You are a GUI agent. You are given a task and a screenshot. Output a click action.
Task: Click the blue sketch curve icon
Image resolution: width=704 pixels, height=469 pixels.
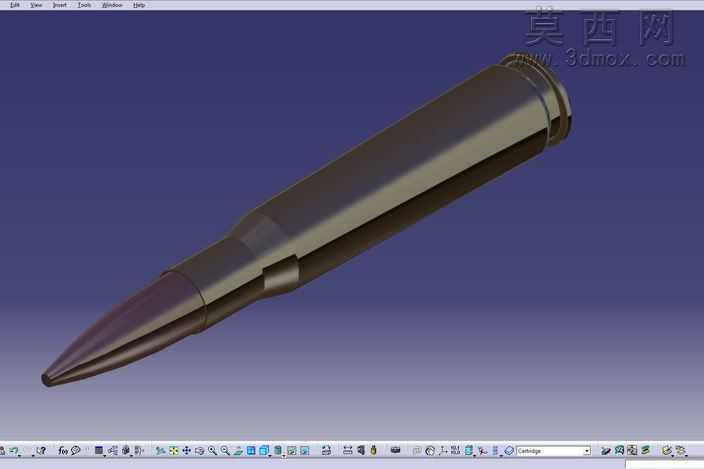619,450
